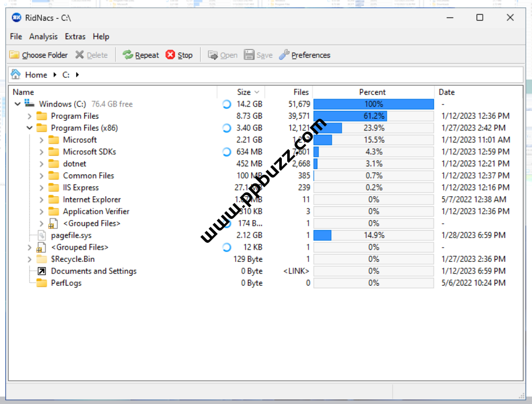The width and height of the screenshot is (532, 404).
Task: Collapse the Program Files (x86) folder
Action: (30, 128)
